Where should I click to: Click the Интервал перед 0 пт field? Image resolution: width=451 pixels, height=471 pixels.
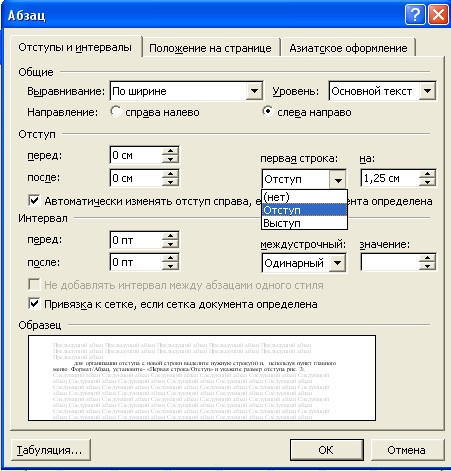coord(137,240)
